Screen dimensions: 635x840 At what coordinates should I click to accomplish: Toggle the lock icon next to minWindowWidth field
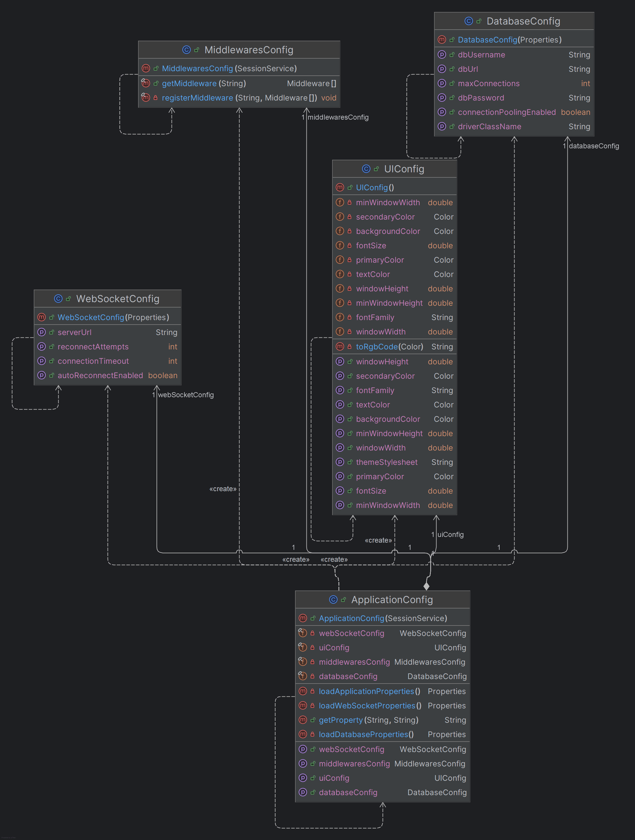click(349, 203)
